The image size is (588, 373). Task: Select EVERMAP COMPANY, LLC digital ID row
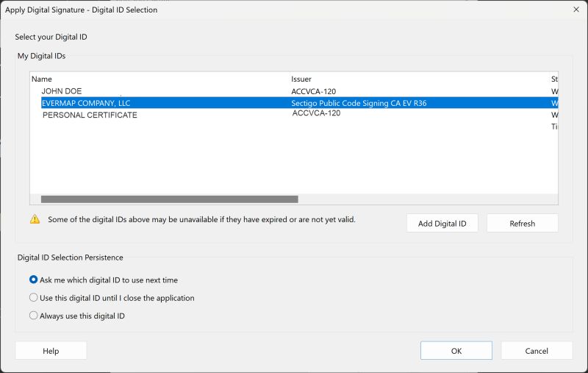pyautogui.click(x=86, y=103)
